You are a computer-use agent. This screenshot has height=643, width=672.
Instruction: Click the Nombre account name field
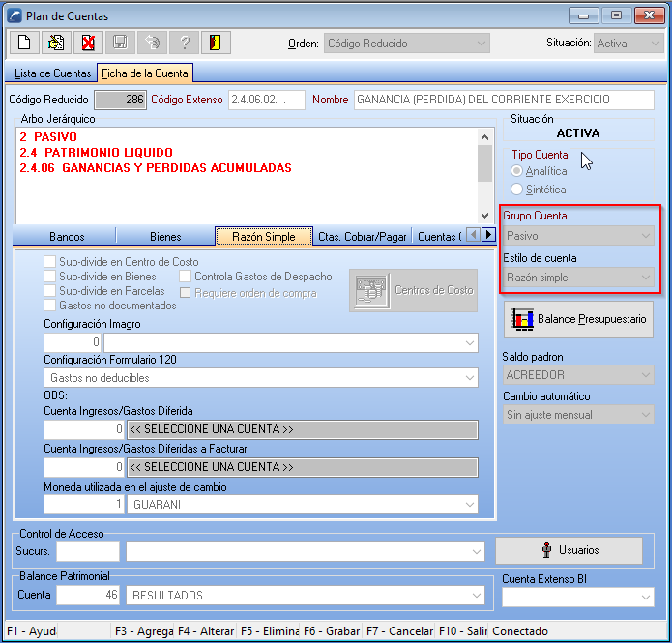click(504, 100)
